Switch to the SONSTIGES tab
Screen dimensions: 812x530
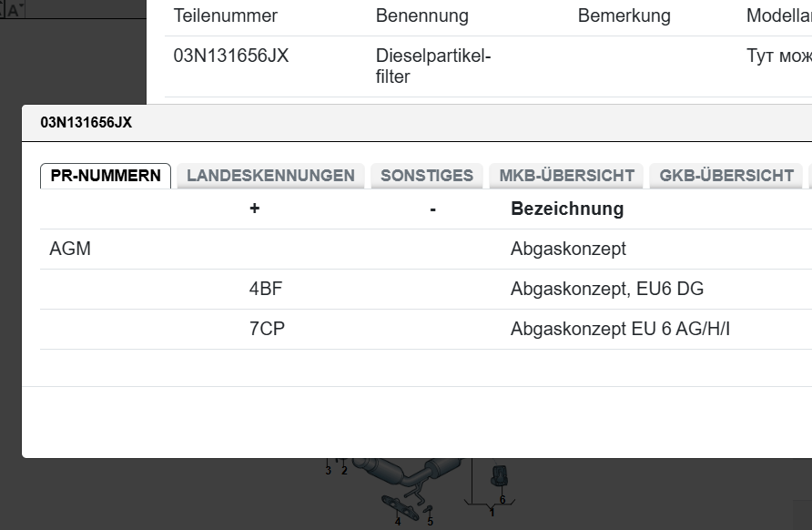[x=427, y=176]
